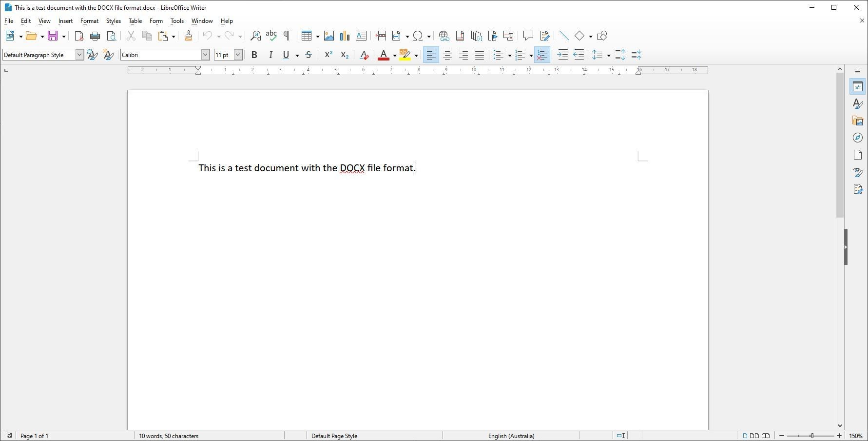Open Find and Replace
The height and width of the screenshot is (441, 868).
tap(255, 36)
